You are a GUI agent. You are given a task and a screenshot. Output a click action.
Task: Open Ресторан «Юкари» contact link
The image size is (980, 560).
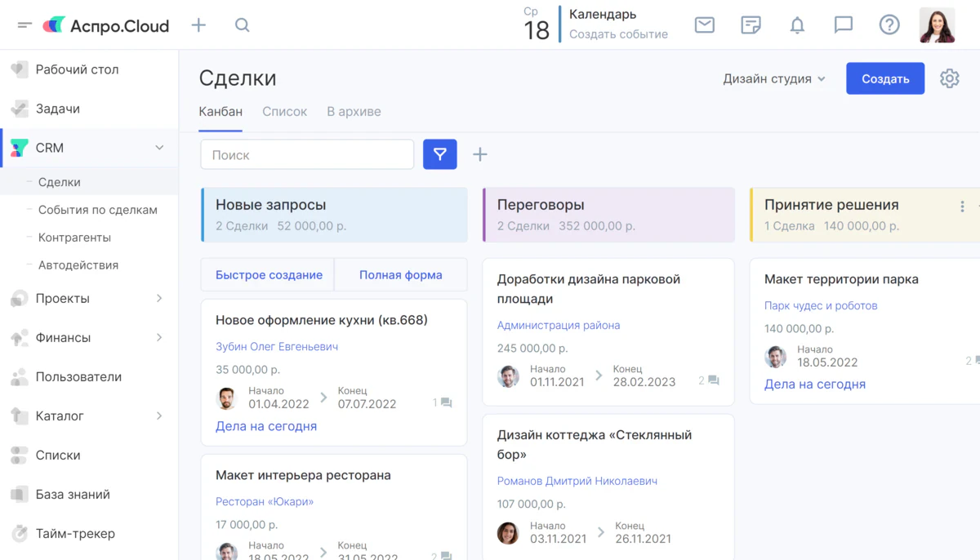[x=265, y=502]
